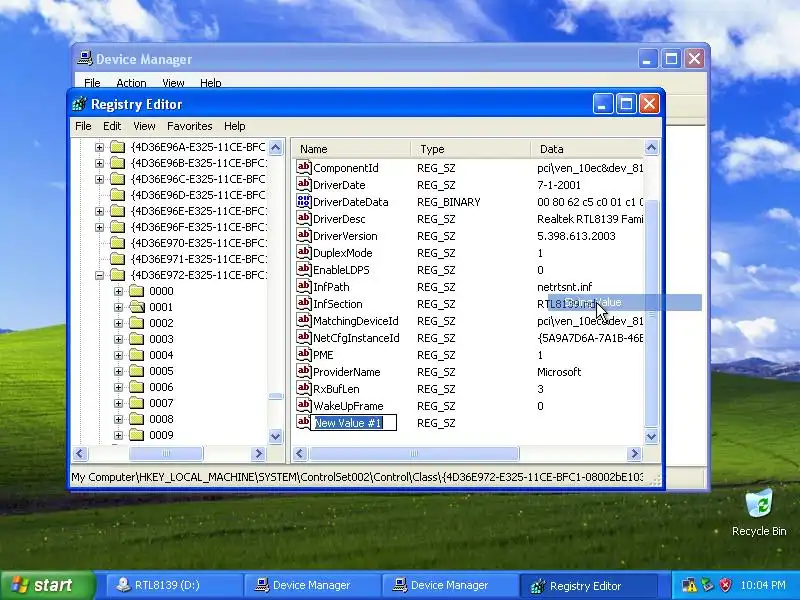
Task: Click the RxBufLen string value icon
Action: pos(304,388)
